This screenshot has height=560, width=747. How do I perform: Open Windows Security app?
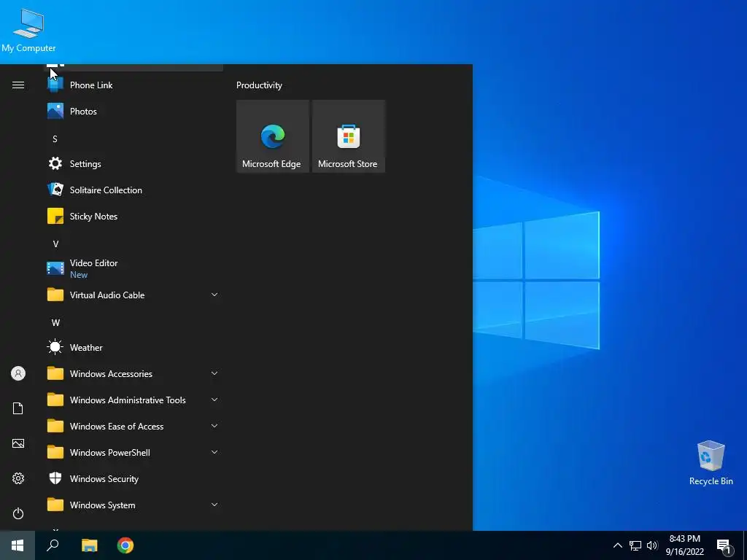tap(135, 478)
